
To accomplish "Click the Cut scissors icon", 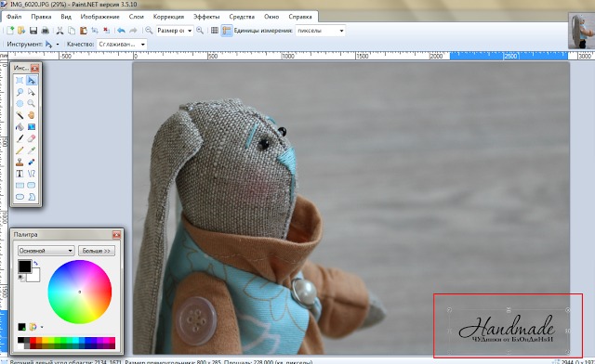I will click(59, 31).
